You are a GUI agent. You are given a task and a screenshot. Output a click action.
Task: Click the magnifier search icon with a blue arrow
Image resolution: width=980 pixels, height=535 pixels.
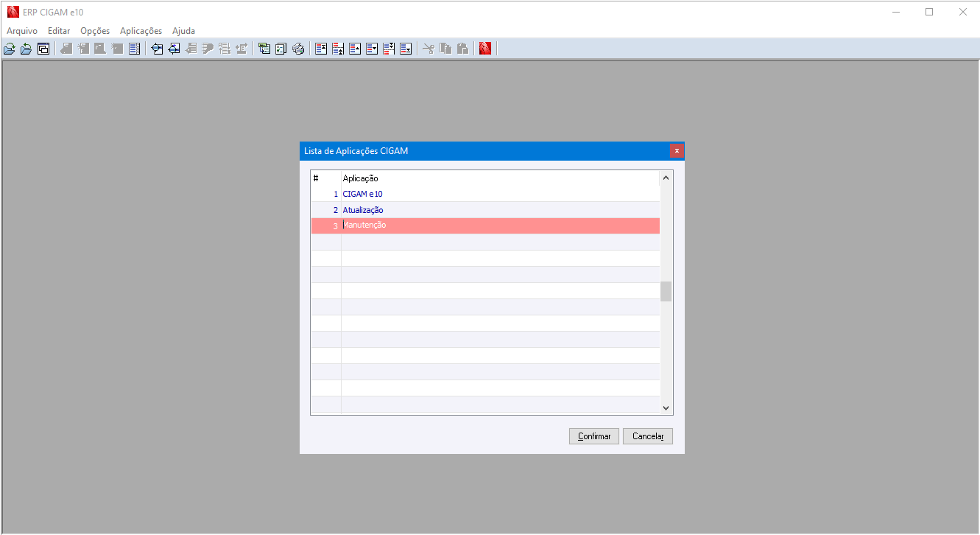[x=174, y=49]
